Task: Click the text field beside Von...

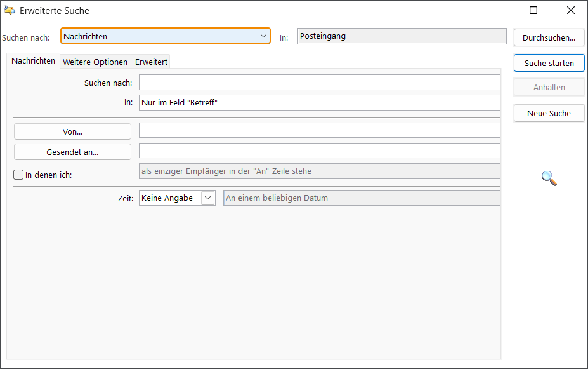Action: point(320,131)
